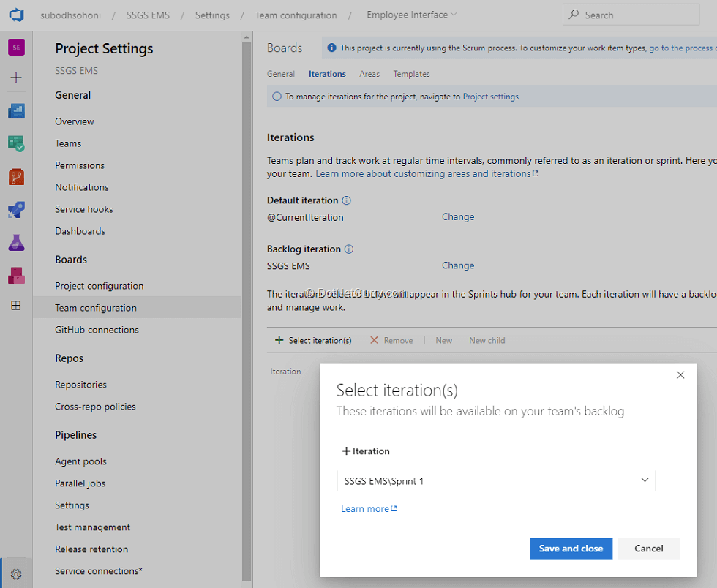The image size is (717, 588).
Task: Cancel the Select iteration(s) dialog
Action: coord(649,549)
